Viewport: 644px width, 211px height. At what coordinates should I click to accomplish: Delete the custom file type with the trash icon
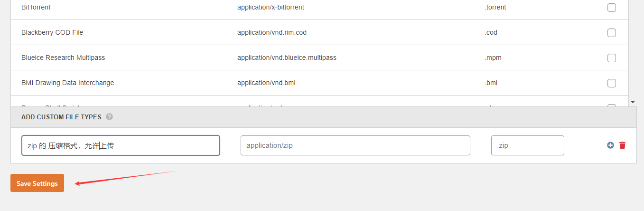(622, 145)
